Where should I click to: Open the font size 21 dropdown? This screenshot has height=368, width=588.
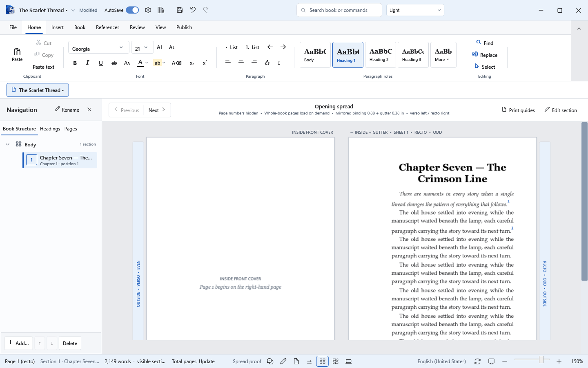(x=143, y=47)
